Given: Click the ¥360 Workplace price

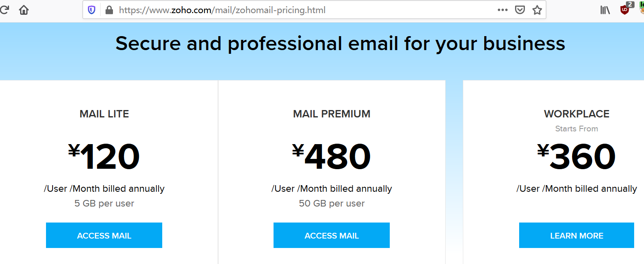Looking at the screenshot, I should pos(576,157).
